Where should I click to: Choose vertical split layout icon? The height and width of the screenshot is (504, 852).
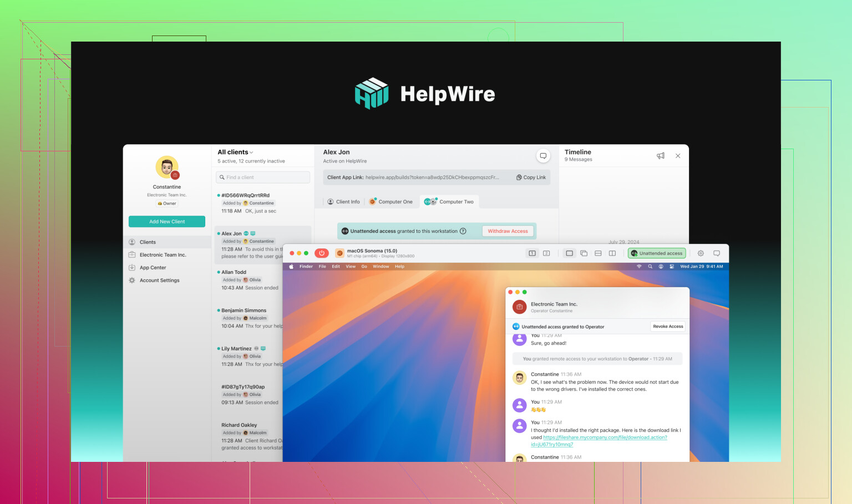tap(612, 253)
